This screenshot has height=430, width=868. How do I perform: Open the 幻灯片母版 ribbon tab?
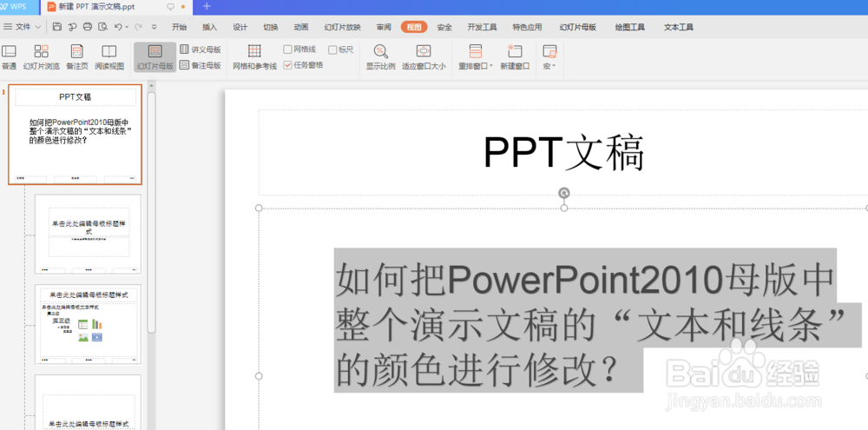[x=578, y=27]
